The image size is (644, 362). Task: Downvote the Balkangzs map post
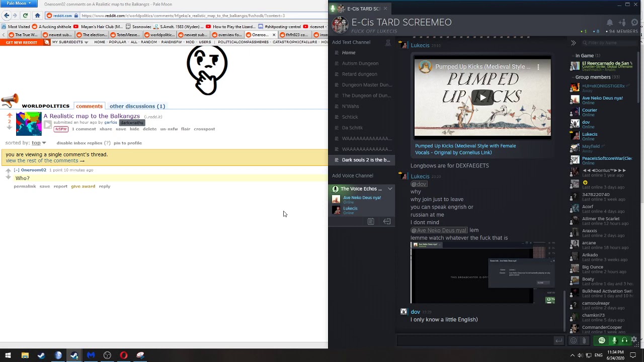9,127
